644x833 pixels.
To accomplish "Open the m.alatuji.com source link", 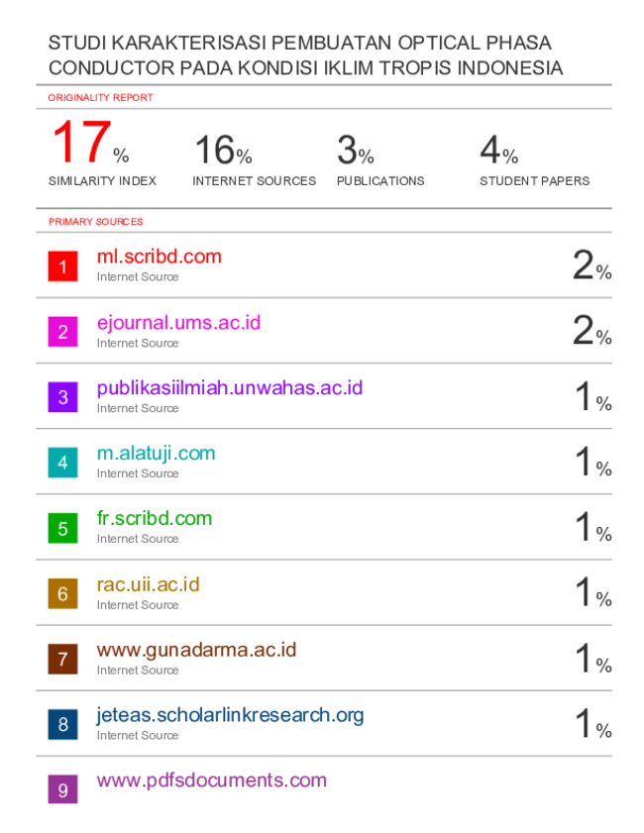I will [157, 454].
